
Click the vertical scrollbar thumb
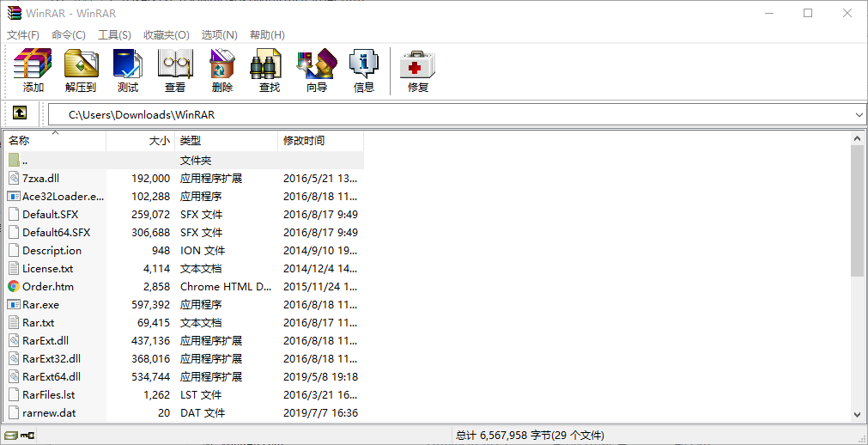coord(857,210)
